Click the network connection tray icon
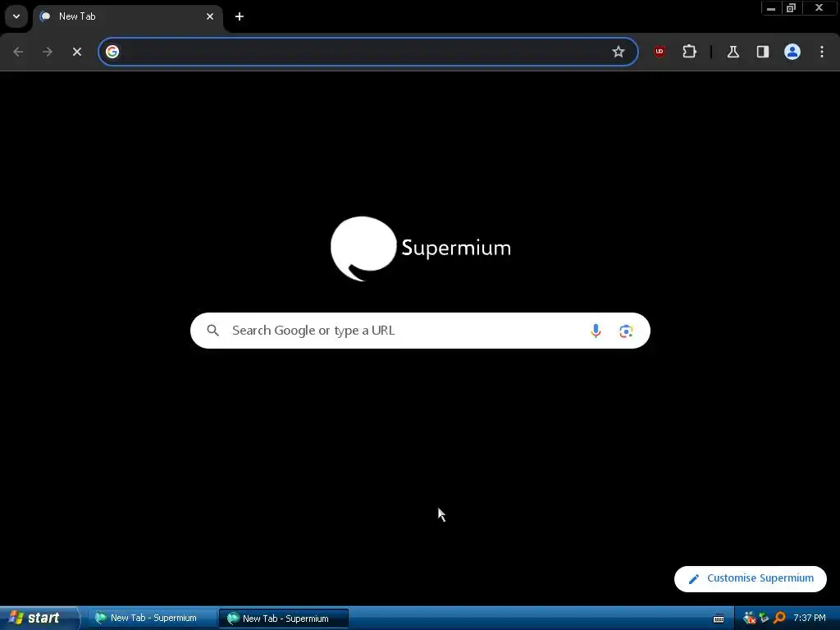 tap(765, 618)
